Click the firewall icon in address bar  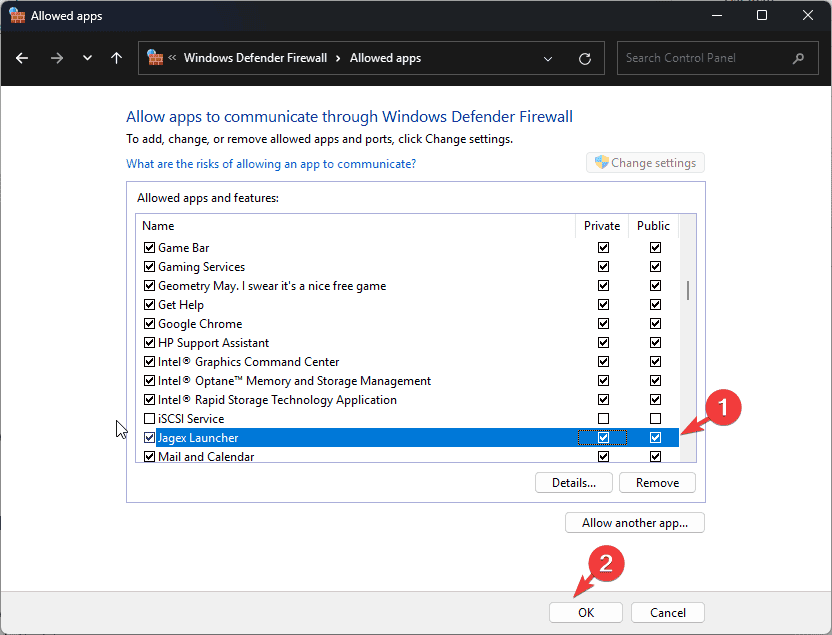155,57
